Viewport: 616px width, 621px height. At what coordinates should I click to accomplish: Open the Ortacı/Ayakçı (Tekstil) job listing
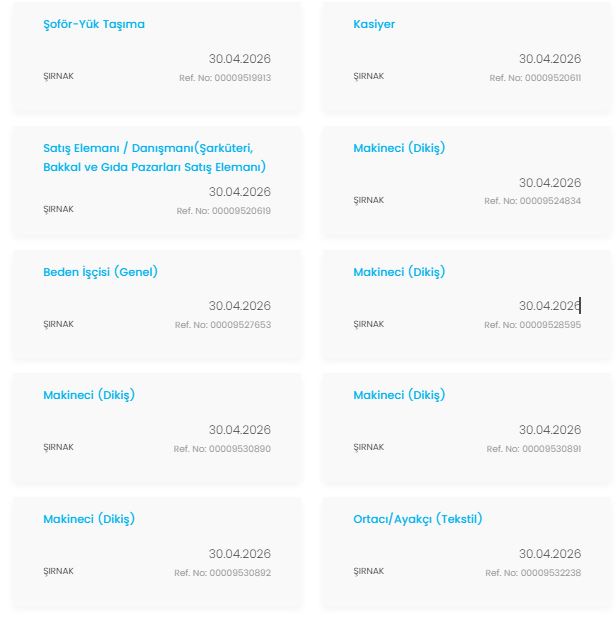point(418,519)
